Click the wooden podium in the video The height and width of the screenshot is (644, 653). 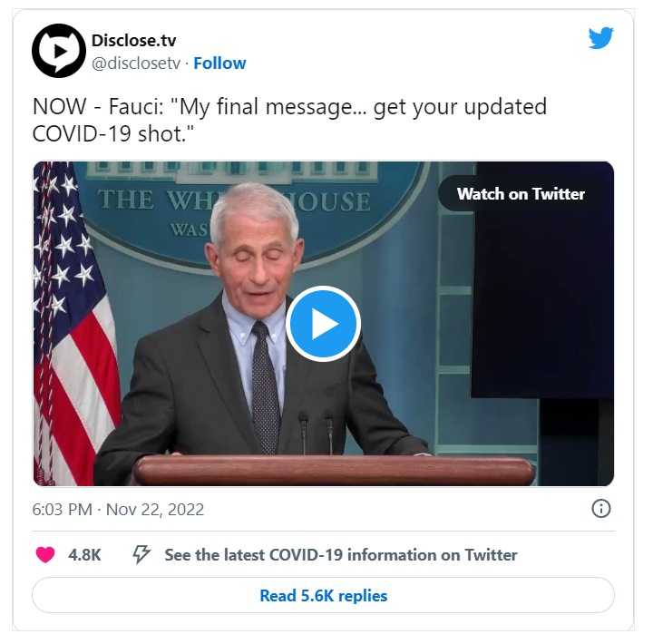coord(333,470)
